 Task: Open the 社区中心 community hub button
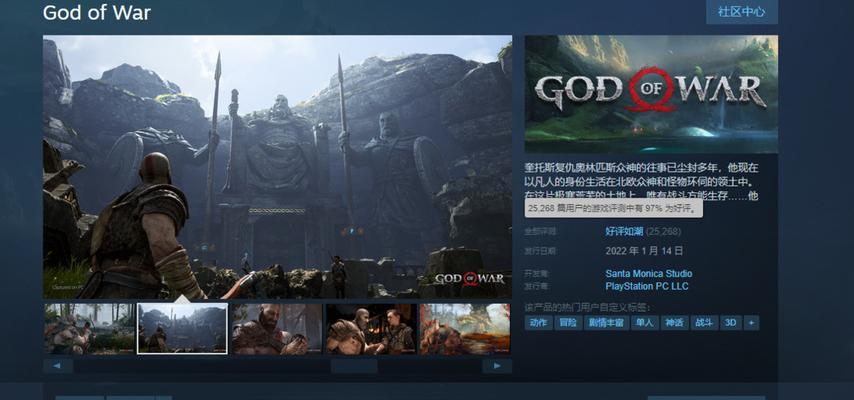pyautogui.click(x=741, y=11)
